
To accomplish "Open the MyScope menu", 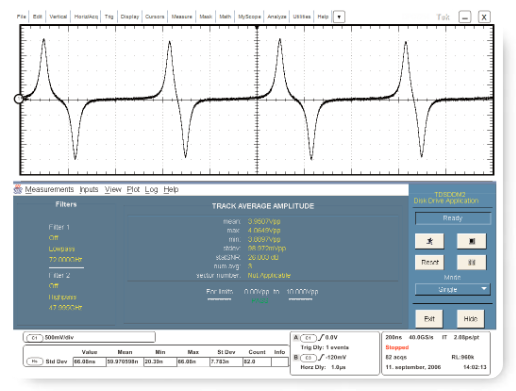I will [x=249, y=17].
